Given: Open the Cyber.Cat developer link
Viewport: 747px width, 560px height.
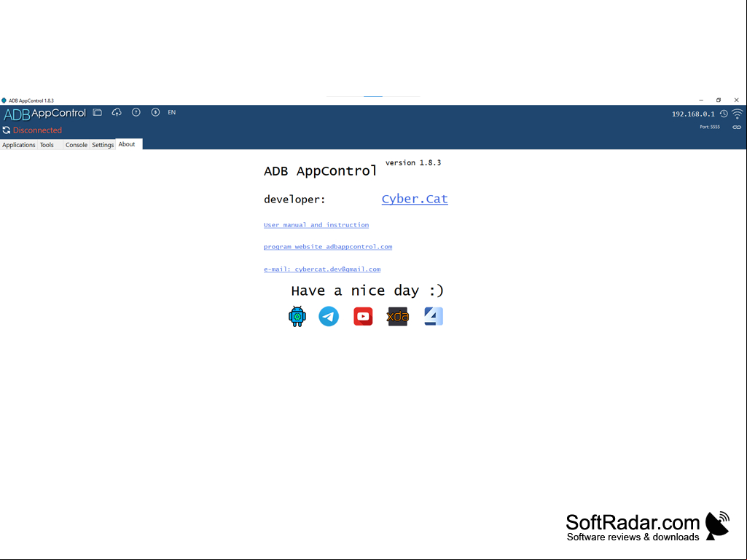Looking at the screenshot, I should click(415, 199).
